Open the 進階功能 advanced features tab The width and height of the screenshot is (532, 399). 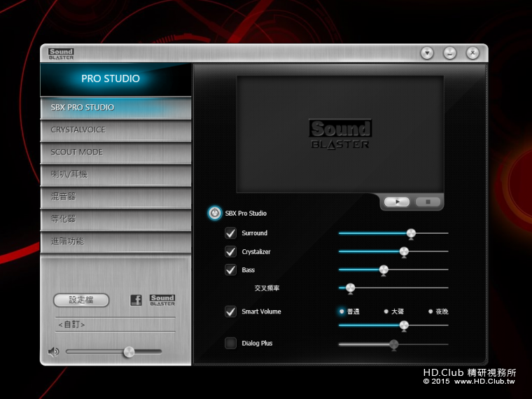[x=115, y=241]
